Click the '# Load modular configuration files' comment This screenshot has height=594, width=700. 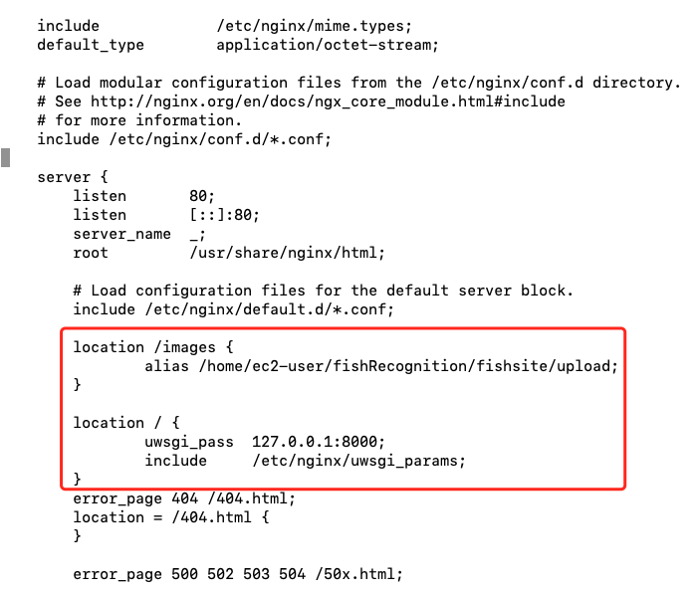click(358, 83)
